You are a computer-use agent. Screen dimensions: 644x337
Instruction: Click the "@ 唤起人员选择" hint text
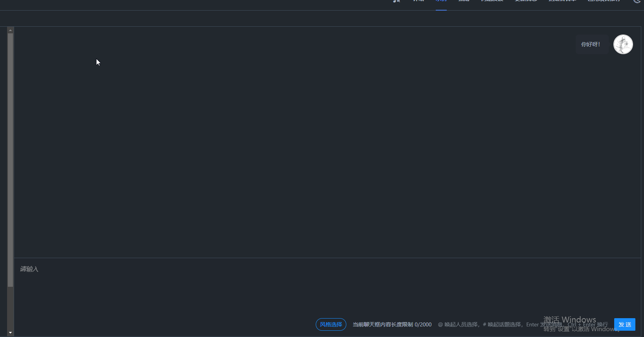click(x=458, y=324)
